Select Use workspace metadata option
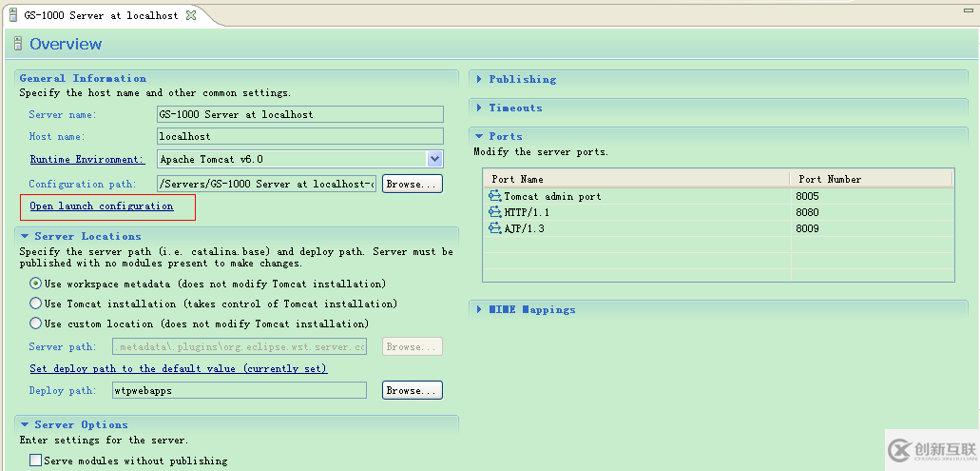 pos(36,284)
